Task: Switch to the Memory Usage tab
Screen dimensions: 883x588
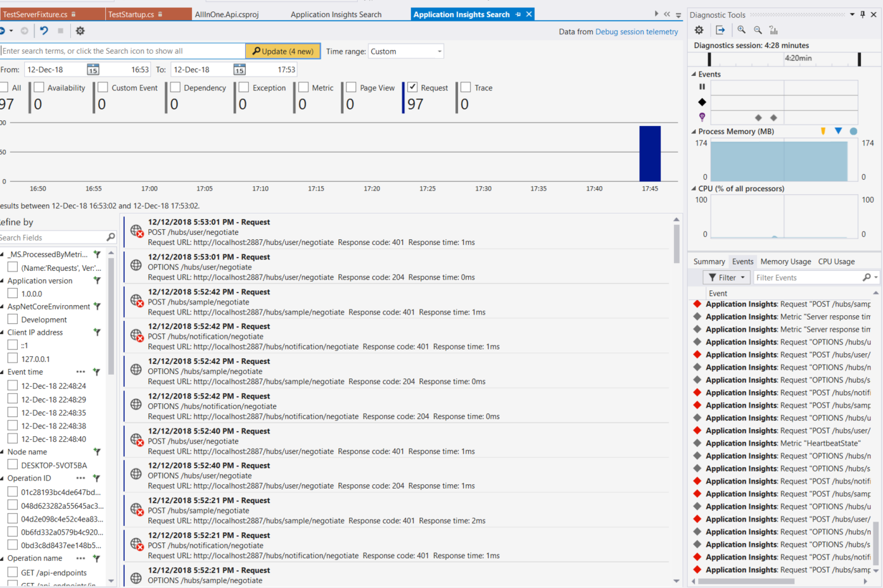Action: [785, 261]
